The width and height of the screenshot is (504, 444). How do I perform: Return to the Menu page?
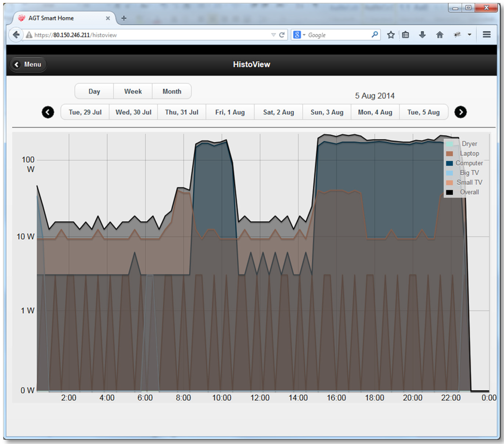pos(28,64)
